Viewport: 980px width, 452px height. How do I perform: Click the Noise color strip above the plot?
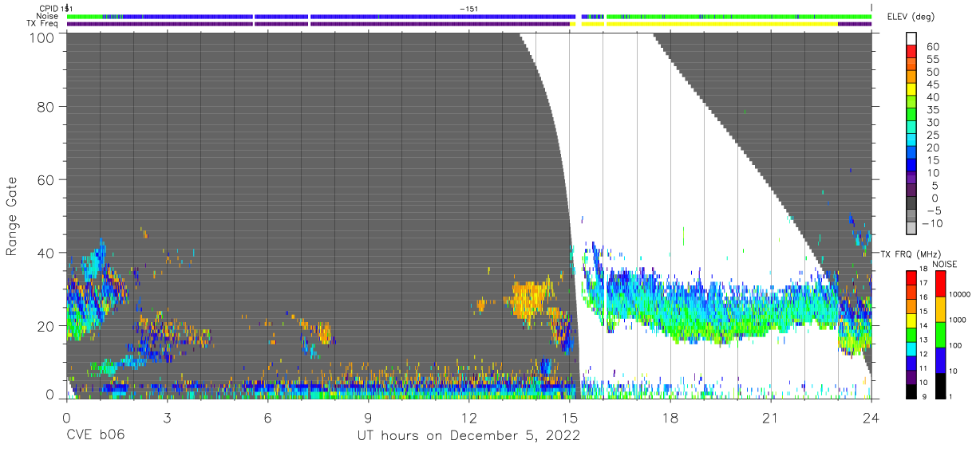(x=469, y=16)
